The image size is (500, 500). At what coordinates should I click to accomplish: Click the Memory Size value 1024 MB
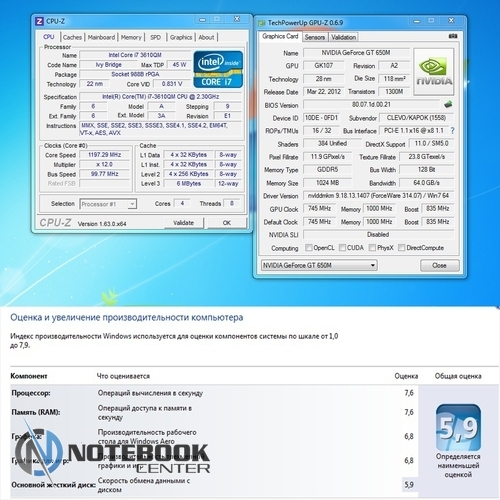[x=327, y=183]
